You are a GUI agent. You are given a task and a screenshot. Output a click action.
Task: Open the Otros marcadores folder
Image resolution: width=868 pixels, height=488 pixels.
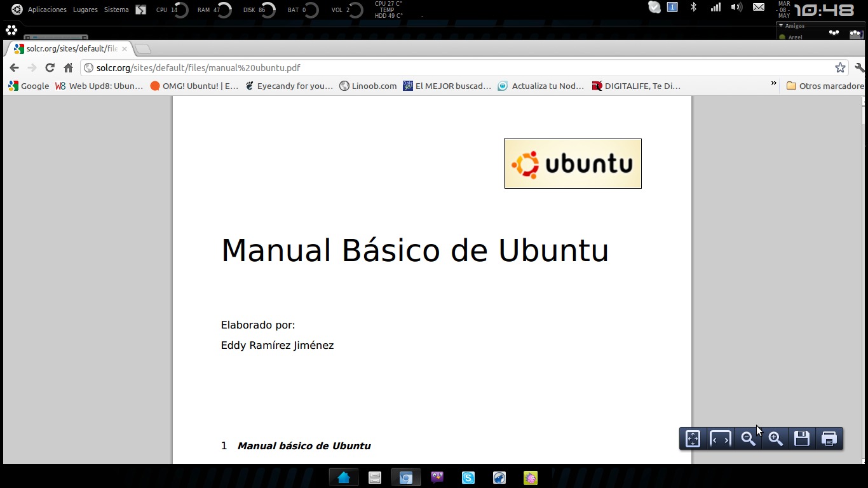(x=825, y=86)
